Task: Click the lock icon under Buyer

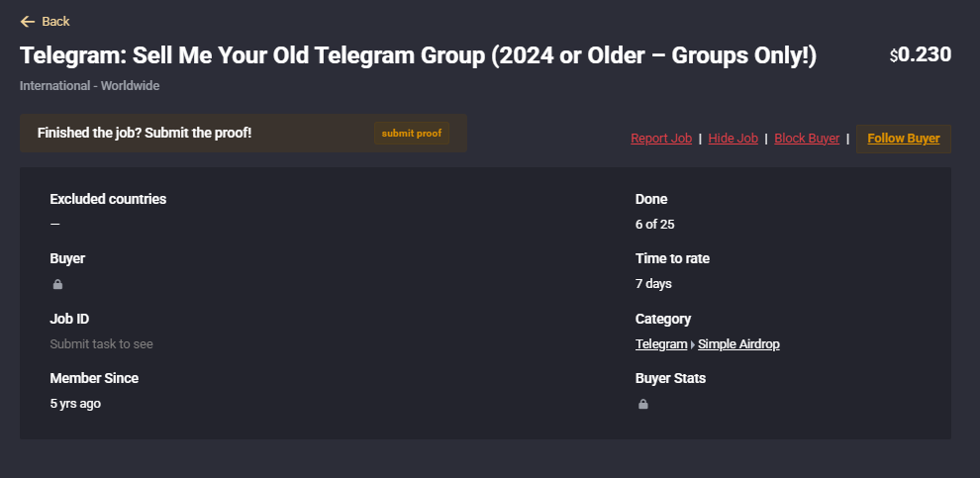Action: pos(57,284)
